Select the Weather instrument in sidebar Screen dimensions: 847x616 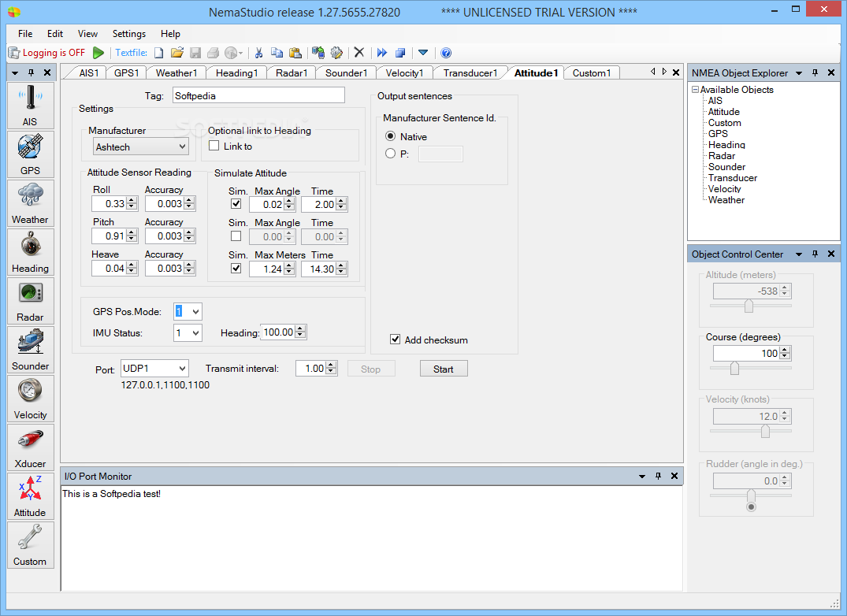point(30,203)
